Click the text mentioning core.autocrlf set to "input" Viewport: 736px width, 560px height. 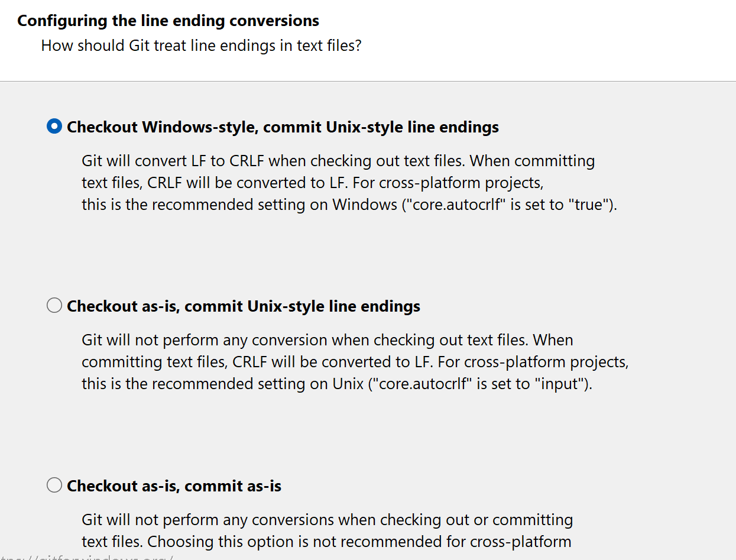click(x=337, y=384)
